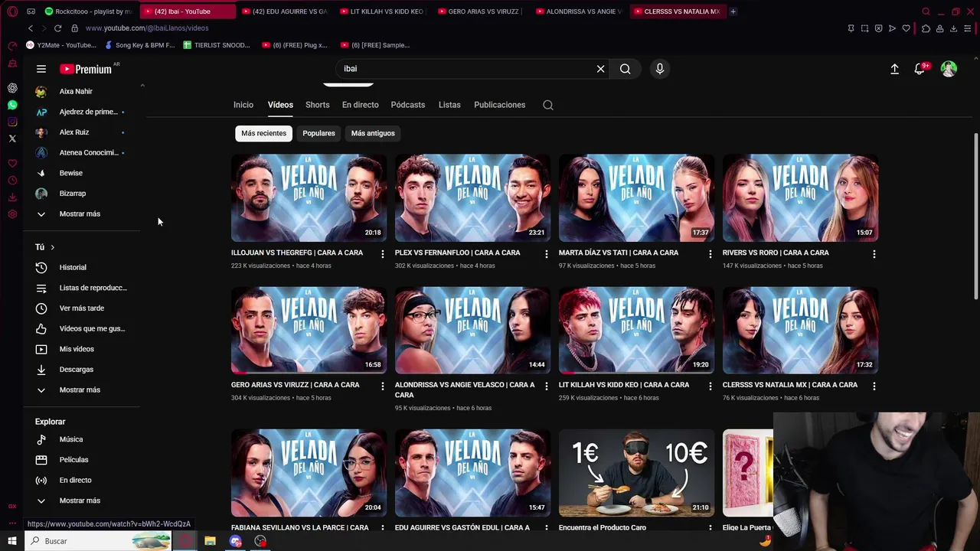This screenshot has height=551, width=980.
Task: Switch to the Rockcitooo playlist browser tab
Action: tap(88, 11)
